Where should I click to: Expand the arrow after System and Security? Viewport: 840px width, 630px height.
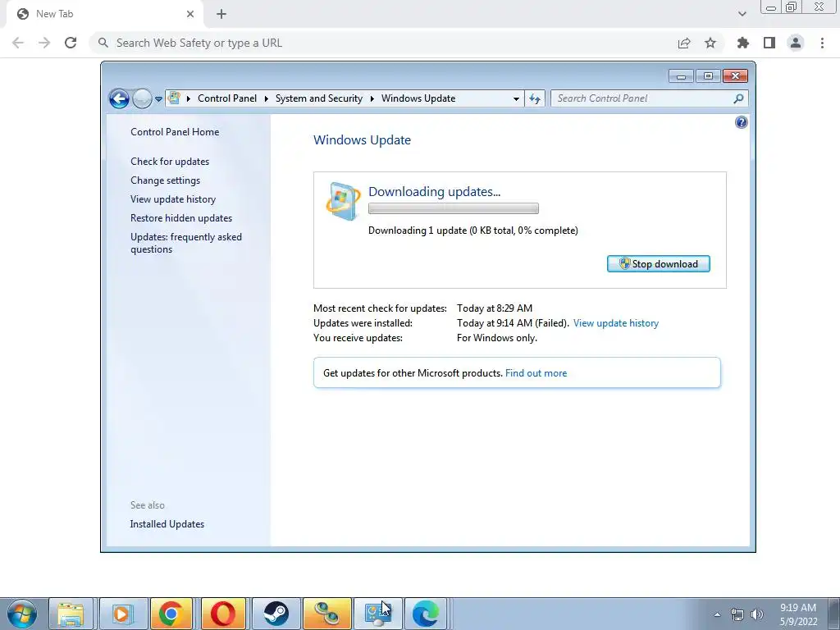click(x=372, y=98)
